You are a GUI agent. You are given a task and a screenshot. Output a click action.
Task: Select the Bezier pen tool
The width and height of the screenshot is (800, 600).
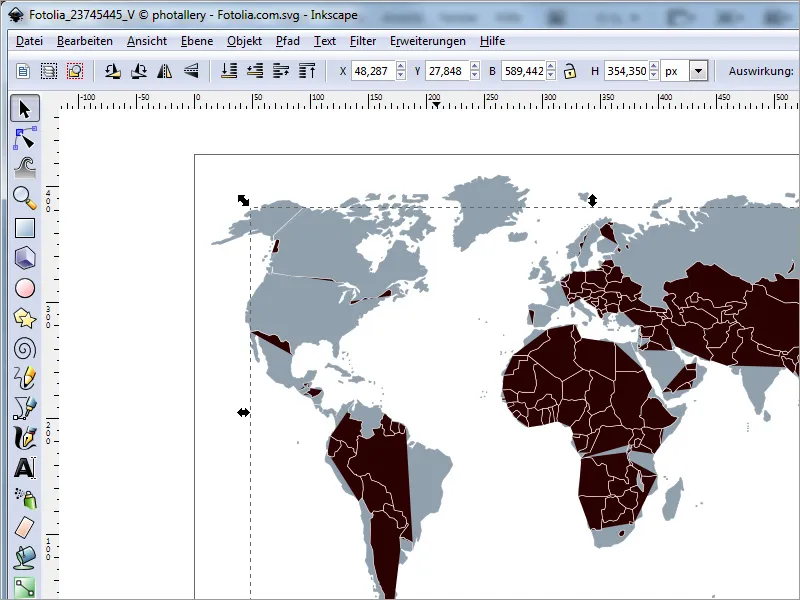coord(24,408)
